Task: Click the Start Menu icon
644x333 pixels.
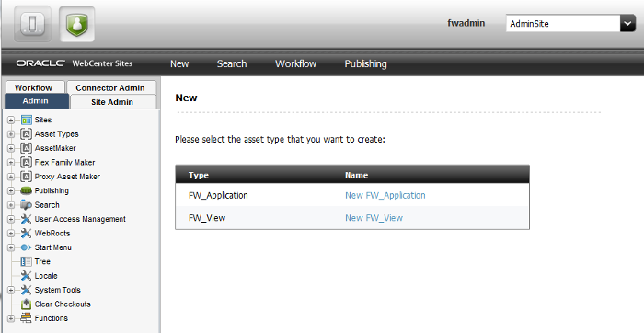Action: (27, 247)
